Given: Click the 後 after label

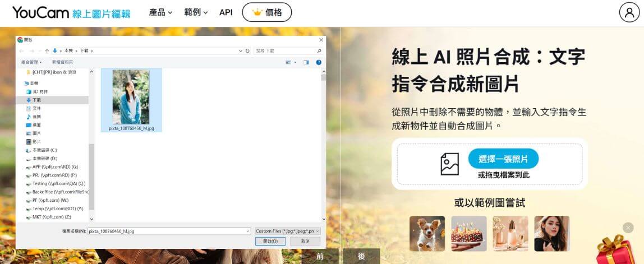Looking at the screenshot, I should click(x=361, y=256).
